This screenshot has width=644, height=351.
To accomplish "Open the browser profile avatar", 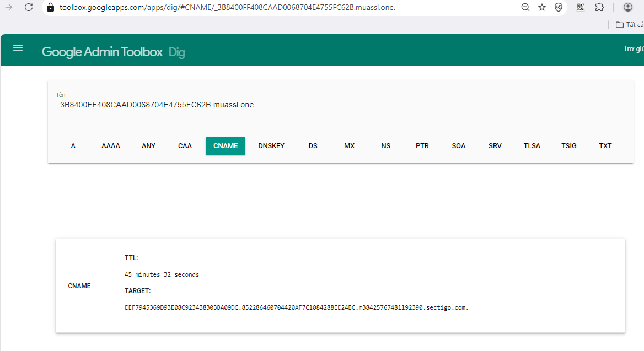I will (628, 7).
